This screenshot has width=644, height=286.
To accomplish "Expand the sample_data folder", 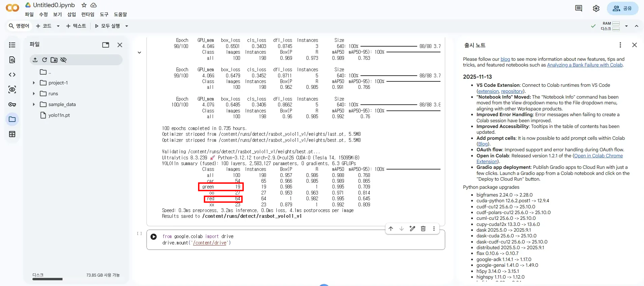I will point(34,104).
